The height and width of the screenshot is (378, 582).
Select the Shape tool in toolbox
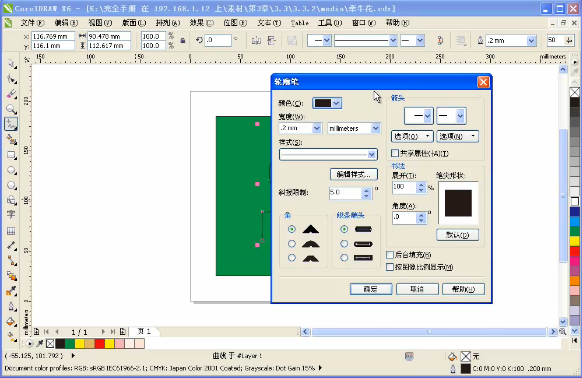12,79
